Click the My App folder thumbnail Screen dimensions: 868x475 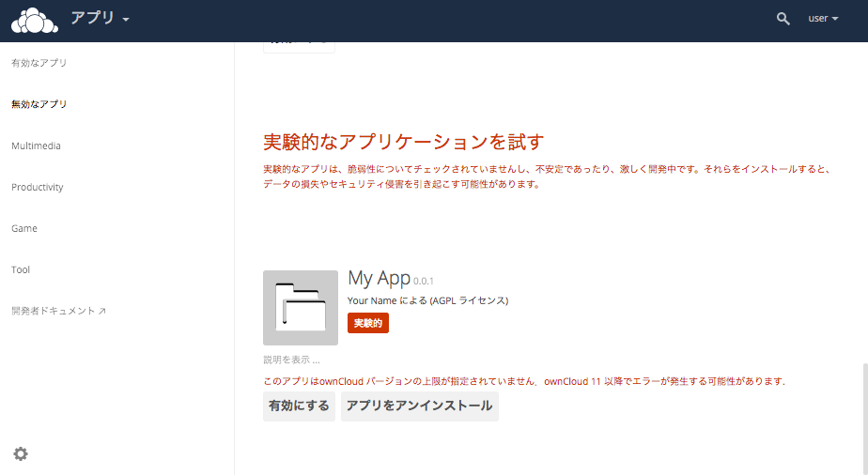click(301, 308)
